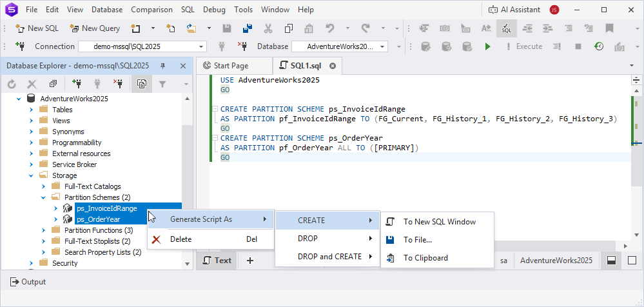Click the Copy icon in the main toolbar

coord(289,28)
